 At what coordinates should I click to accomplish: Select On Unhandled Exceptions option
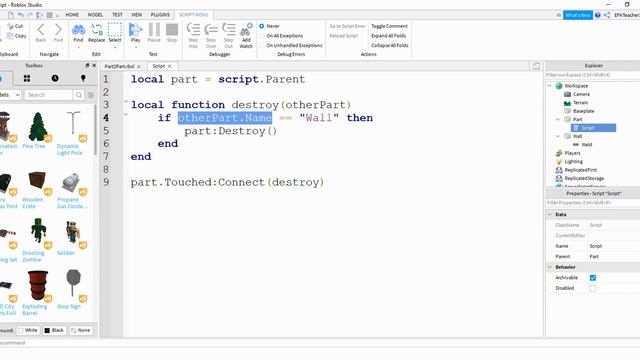tap(262, 45)
